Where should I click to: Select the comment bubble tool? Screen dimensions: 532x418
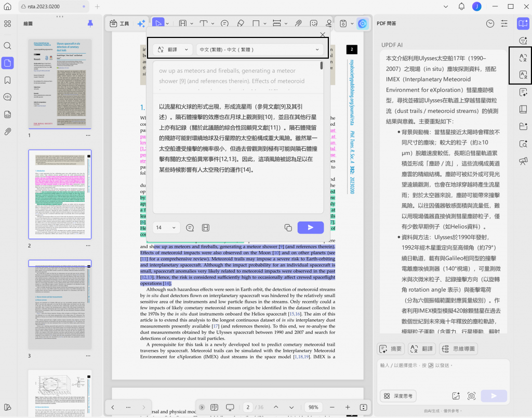(224, 23)
